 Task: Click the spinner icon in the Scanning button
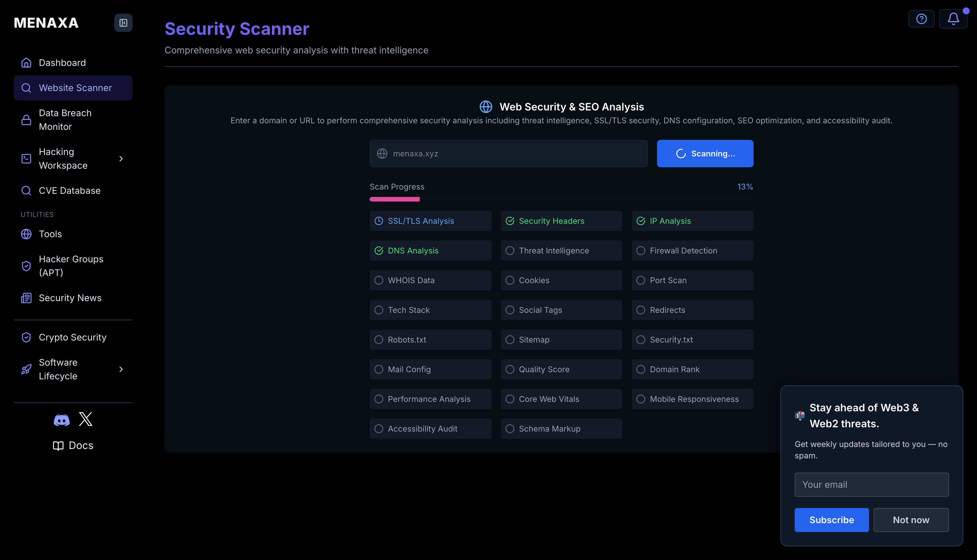click(x=681, y=154)
